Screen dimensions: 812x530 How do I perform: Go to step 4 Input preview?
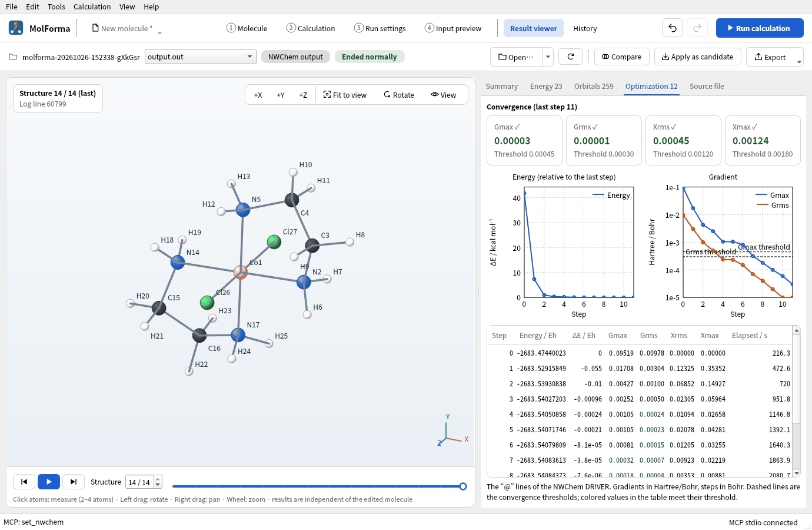pos(453,28)
